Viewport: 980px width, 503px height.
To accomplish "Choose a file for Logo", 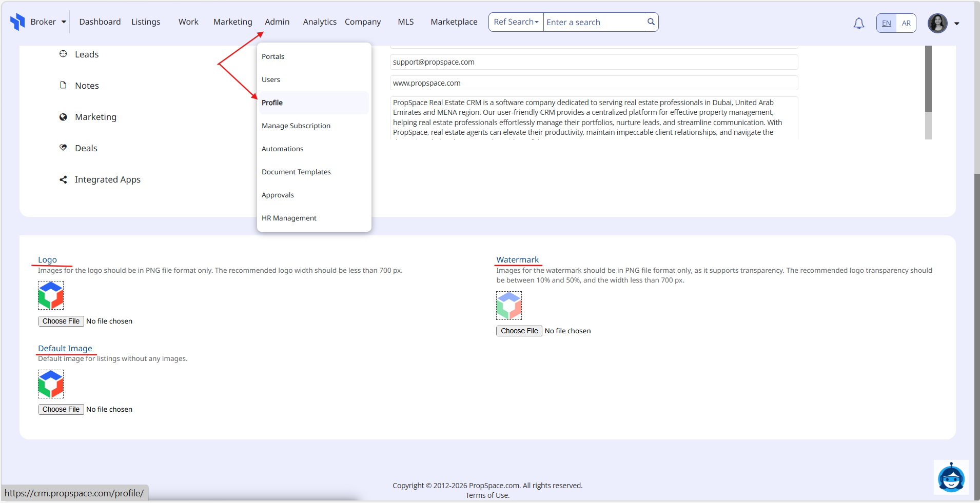I will click(x=61, y=321).
